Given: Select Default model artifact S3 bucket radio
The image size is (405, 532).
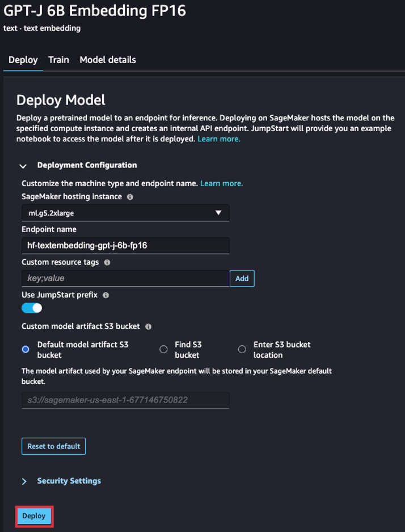Looking at the screenshot, I should (x=26, y=349).
